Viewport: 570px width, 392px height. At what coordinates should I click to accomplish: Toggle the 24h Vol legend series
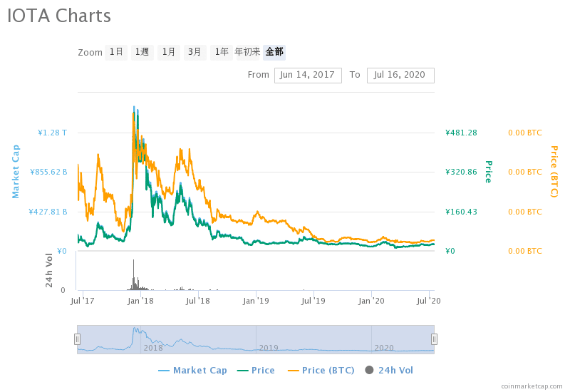pyautogui.click(x=389, y=370)
